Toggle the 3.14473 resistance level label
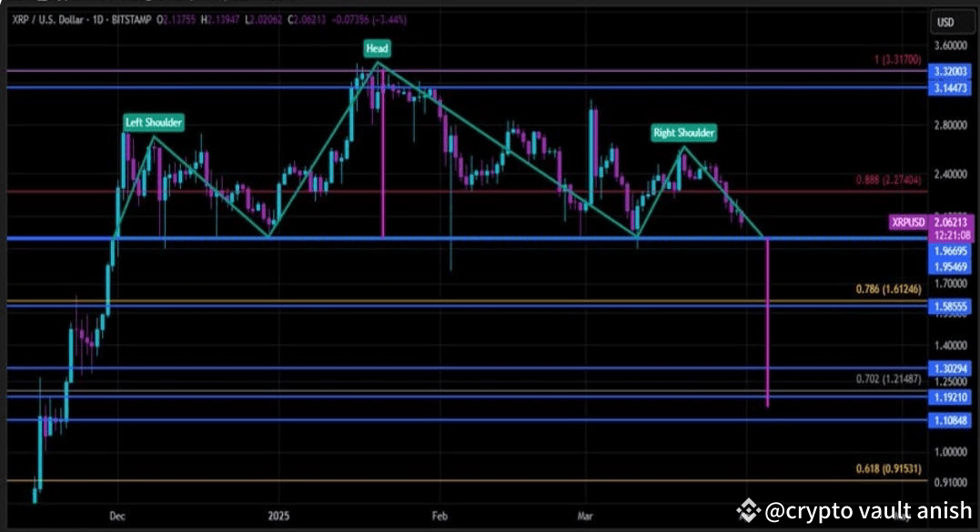The width and height of the screenshot is (980, 532). tap(950, 87)
